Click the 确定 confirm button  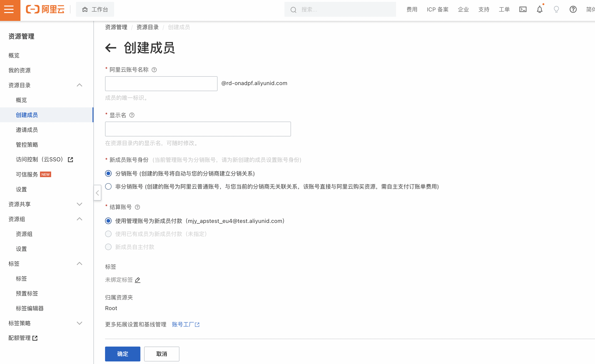pos(122,354)
